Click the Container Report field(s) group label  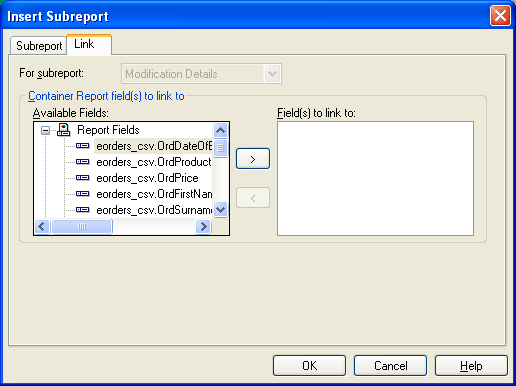point(106,96)
